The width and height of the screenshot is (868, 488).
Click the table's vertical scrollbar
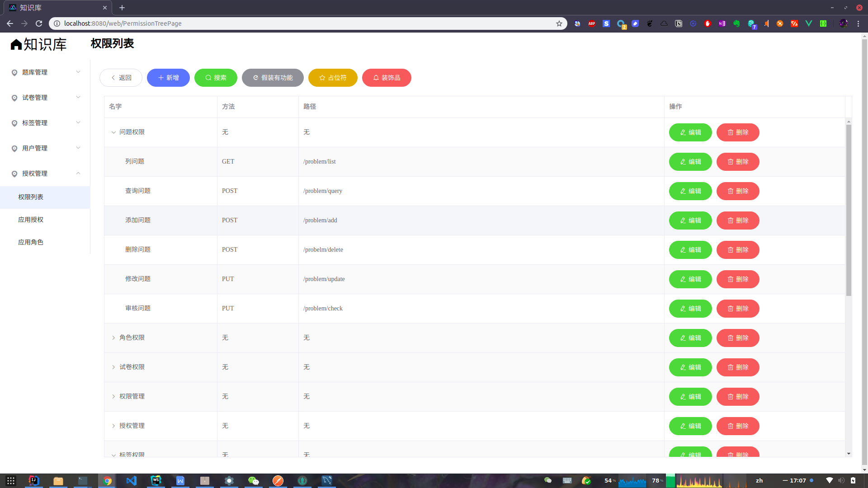point(849,210)
